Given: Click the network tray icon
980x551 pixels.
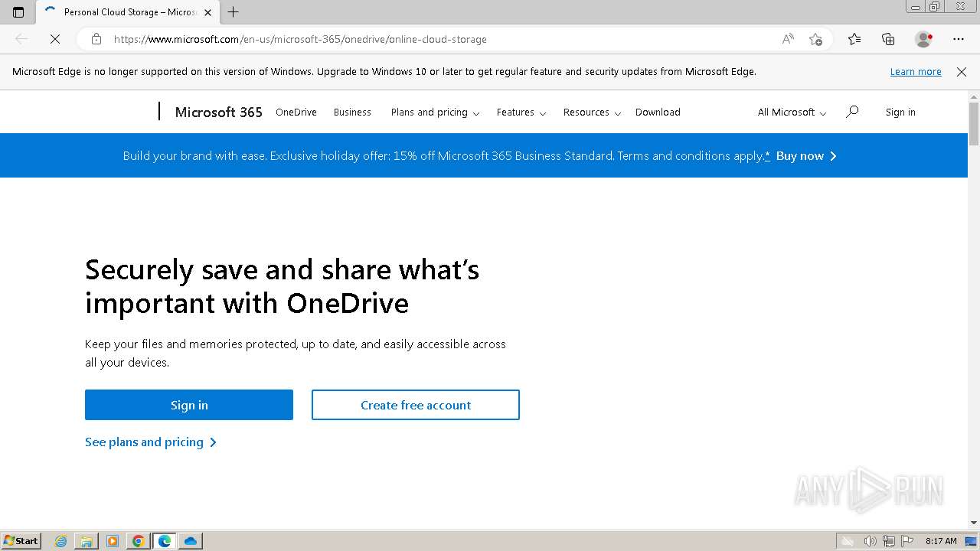Looking at the screenshot, I should pyautogui.click(x=889, y=541).
